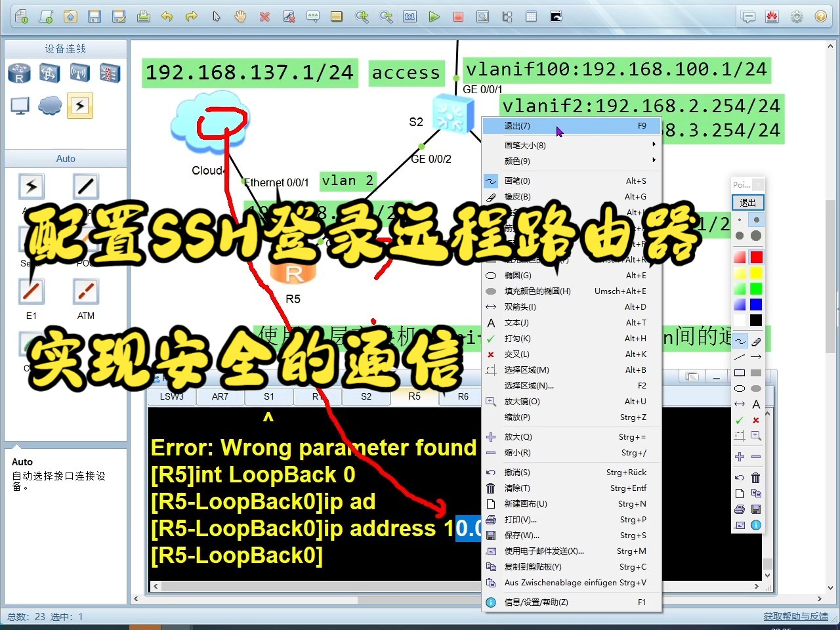Click the Huawei logo icon in the toolbar
The width and height of the screenshot is (840, 630).
[x=772, y=17]
